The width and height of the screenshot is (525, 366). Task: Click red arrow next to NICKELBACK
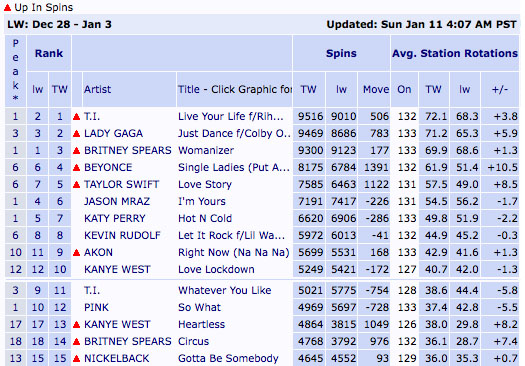coord(76,359)
